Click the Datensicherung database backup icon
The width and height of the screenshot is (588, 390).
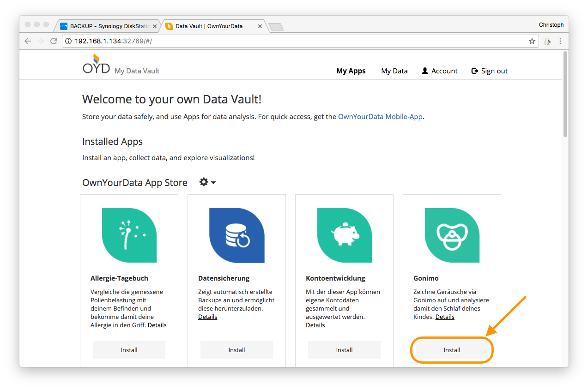click(x=236, y=235)
